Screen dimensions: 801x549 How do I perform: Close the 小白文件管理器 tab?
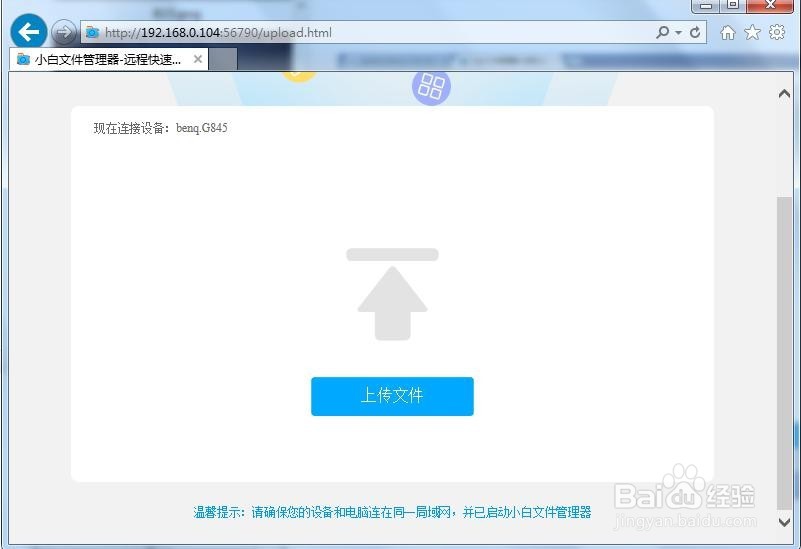pyautogui.click(x=198, y=59)
